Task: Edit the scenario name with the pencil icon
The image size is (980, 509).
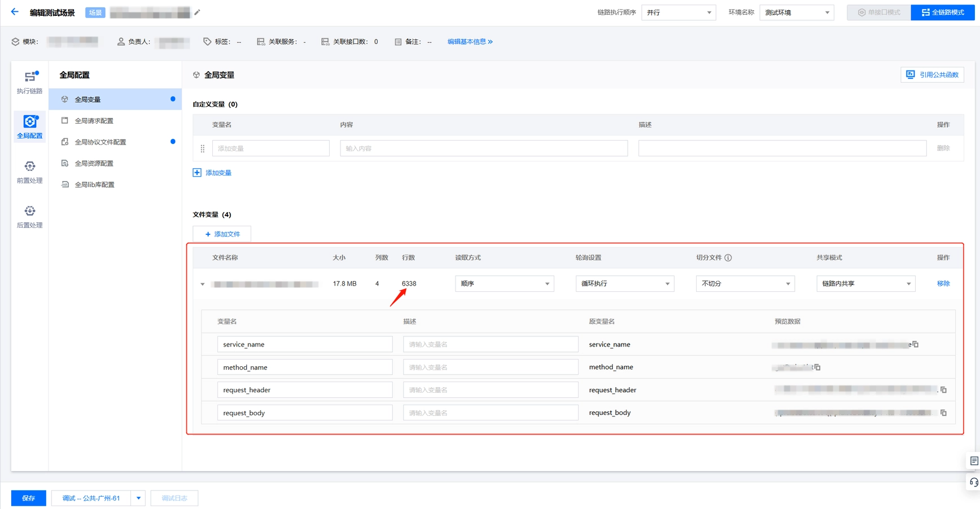Action: [x=197, y=12]
